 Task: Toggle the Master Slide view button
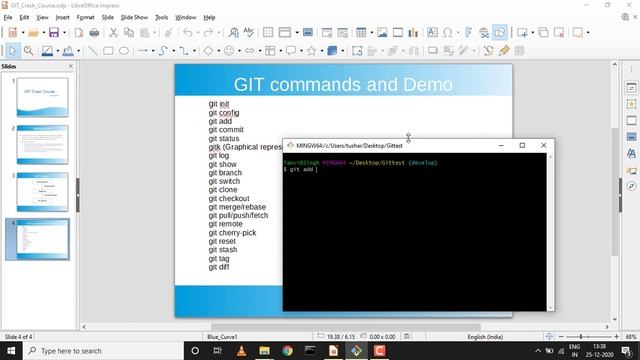tap(308, 32)
